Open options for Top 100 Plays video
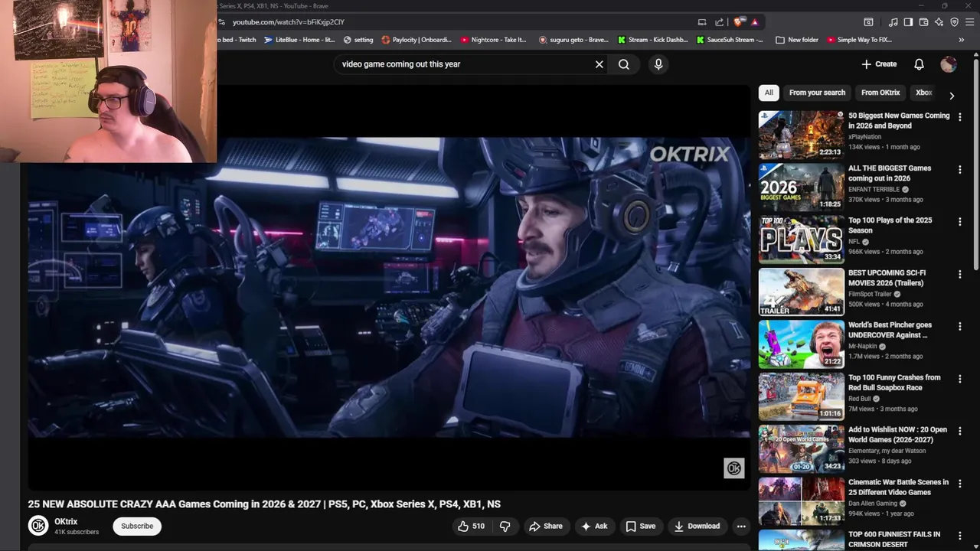The image size is (980, 551). 959,222
